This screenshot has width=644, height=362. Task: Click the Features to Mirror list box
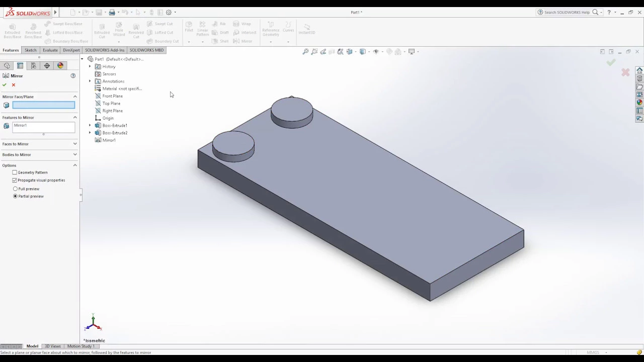click(x=44, y=128)
